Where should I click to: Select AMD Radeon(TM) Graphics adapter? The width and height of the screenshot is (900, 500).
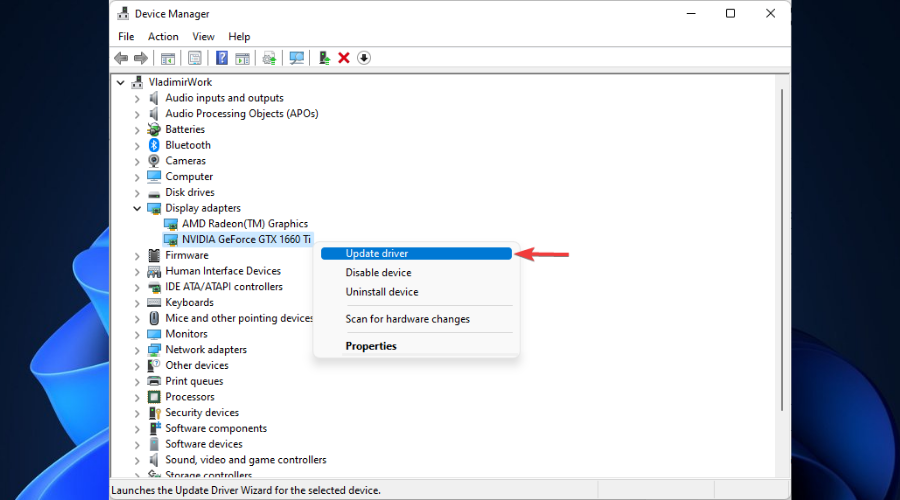point(245,224)
